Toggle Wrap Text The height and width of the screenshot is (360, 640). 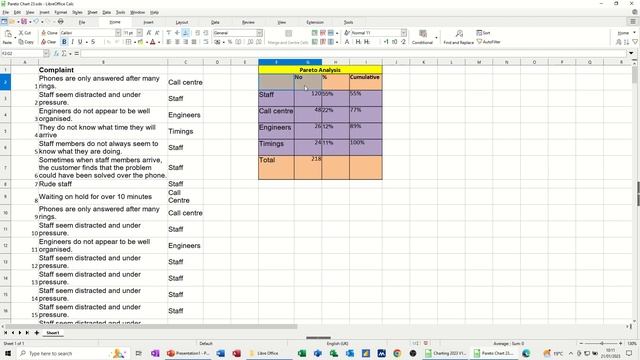coord(206,42)
